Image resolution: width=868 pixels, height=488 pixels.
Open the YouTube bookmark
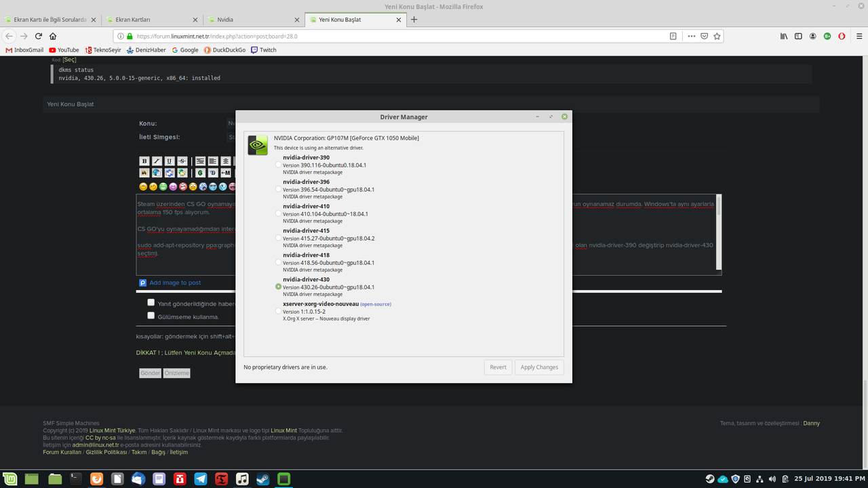tap(64, 49)
